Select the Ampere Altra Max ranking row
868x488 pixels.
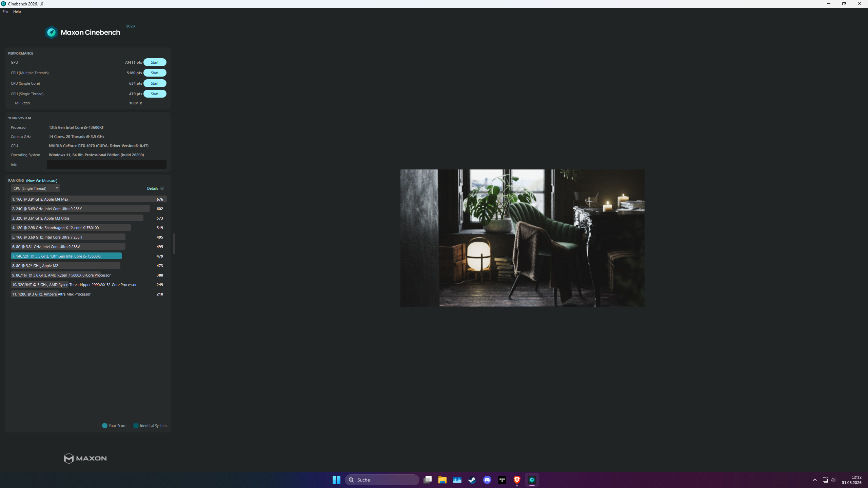coord(89,294)
